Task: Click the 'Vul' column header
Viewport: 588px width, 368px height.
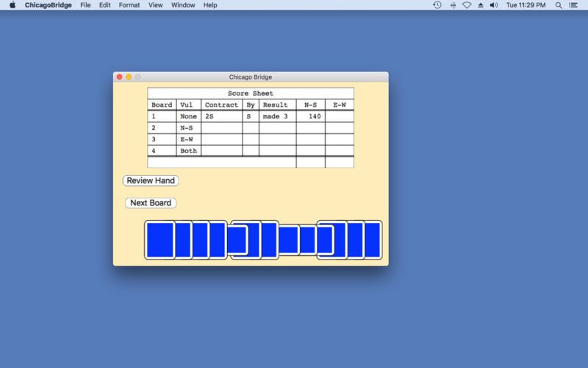Action: 189,105
